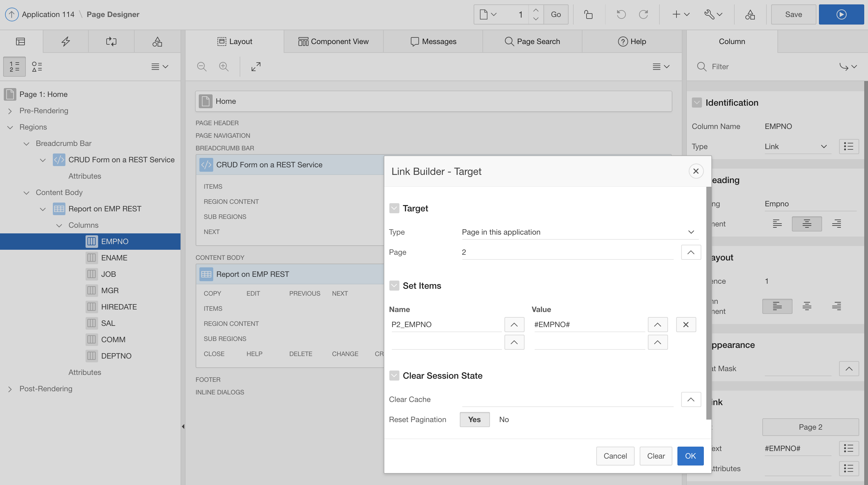Expand the Pre-Rendering tree node
The height and width of the screenshot is (485, 868).
(10, 111)
